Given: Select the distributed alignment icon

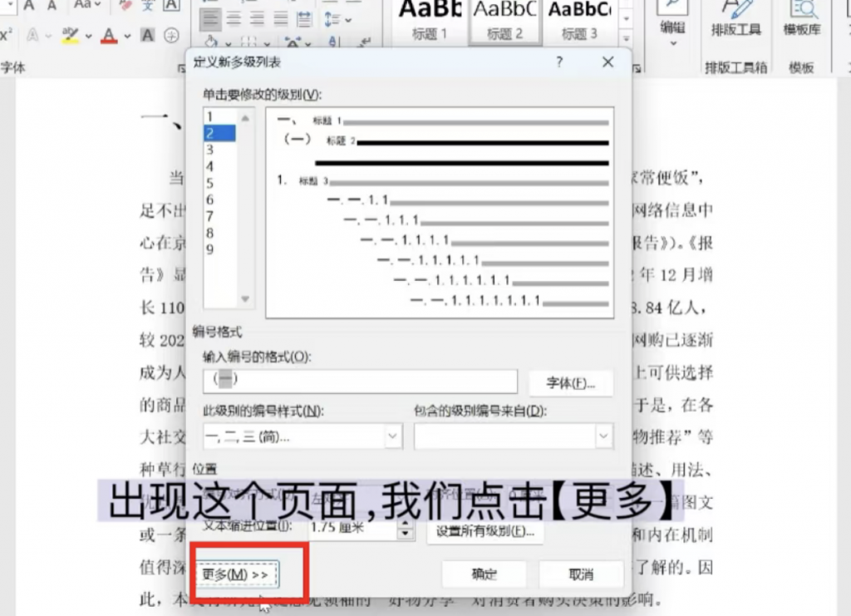Looking at the screenshot, I should pyautogui.click(x=304, y=20).
